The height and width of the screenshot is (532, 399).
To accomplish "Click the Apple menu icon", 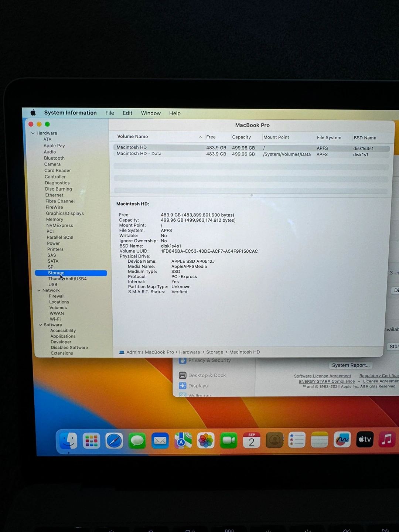I will pyautogui.click(x=33, y=113).
